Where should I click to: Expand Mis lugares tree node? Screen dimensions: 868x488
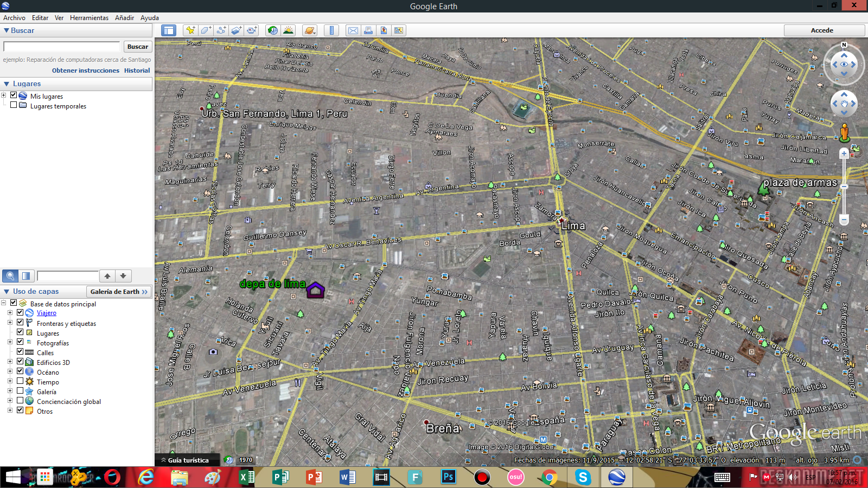(4, 95)
